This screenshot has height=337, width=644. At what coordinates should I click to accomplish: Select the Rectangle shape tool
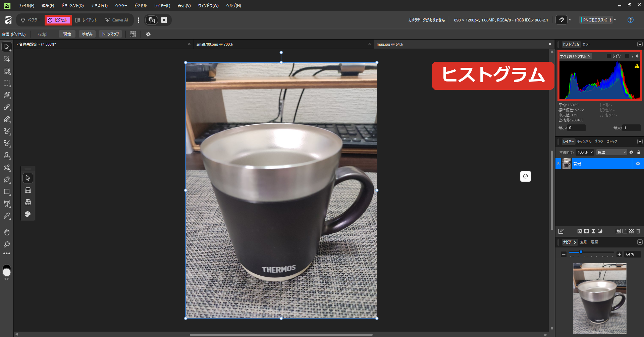[7, 192]
